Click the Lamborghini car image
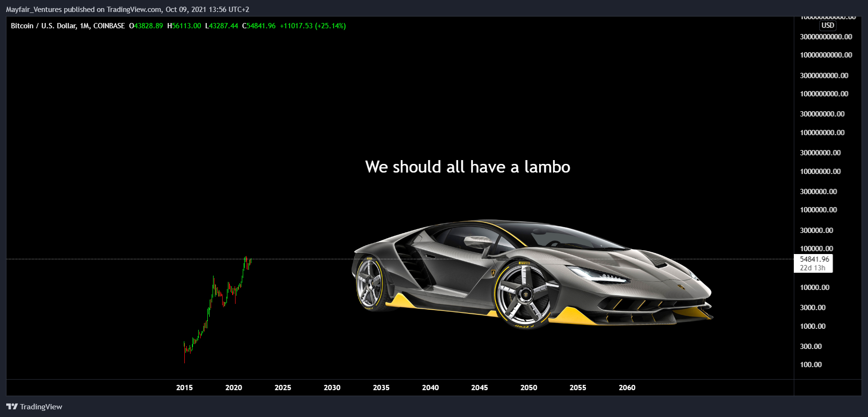The width and height of the screenshot is (868, 417). click(x=532, y=274)
